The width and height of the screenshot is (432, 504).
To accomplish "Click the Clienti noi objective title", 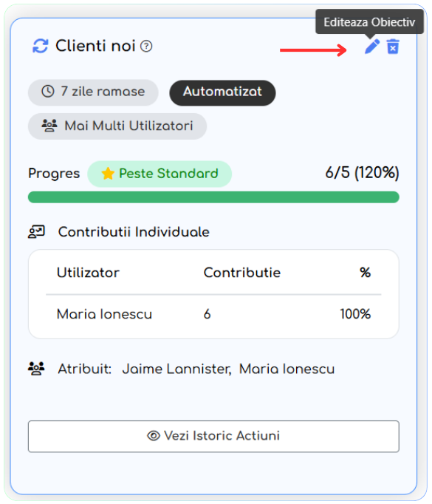I will [95, 46].
